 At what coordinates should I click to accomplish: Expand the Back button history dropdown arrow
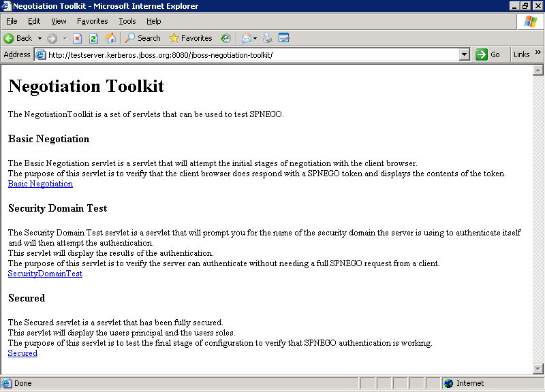click(40, 38)
